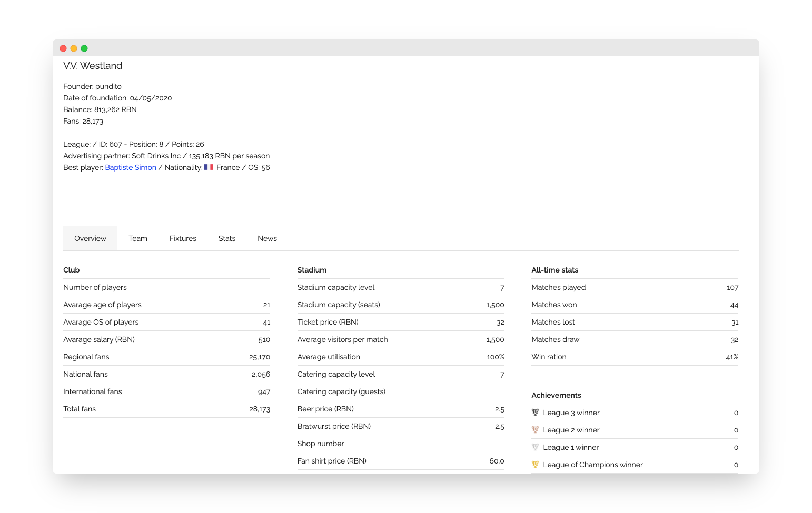This screenshot has height=513, width=812.
Task: Click the League 1 winner trophy icon
Action: coord(535,447)
